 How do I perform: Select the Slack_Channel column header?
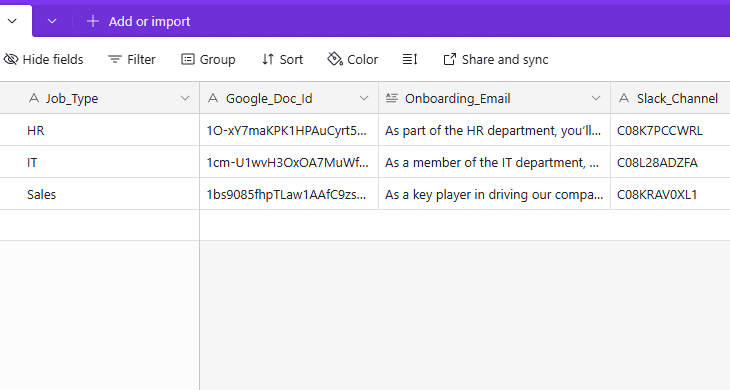pos(670,98)
